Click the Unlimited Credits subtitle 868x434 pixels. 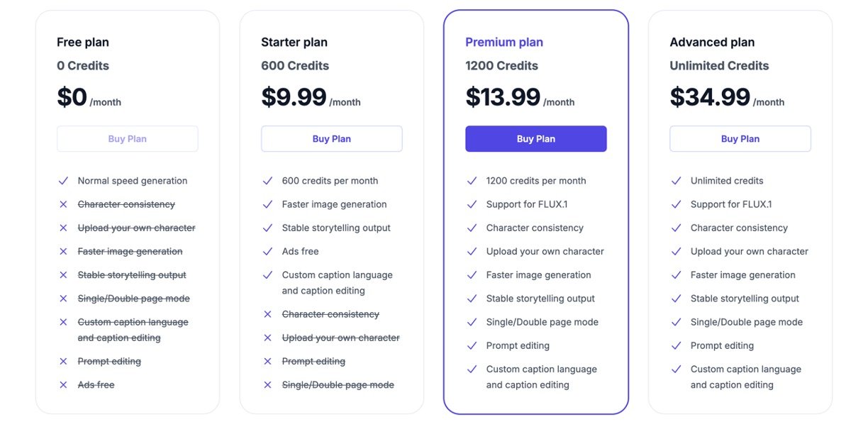[719, 66]
